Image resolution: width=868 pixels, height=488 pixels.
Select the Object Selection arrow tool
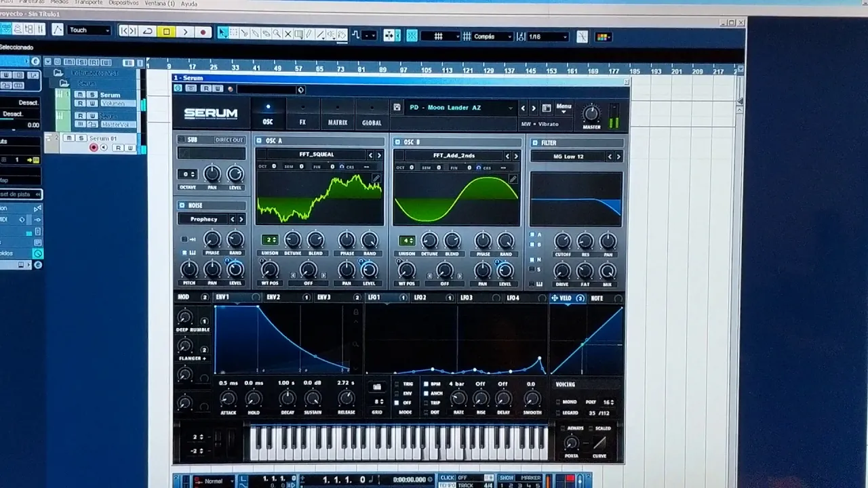(x=222, y=33)
